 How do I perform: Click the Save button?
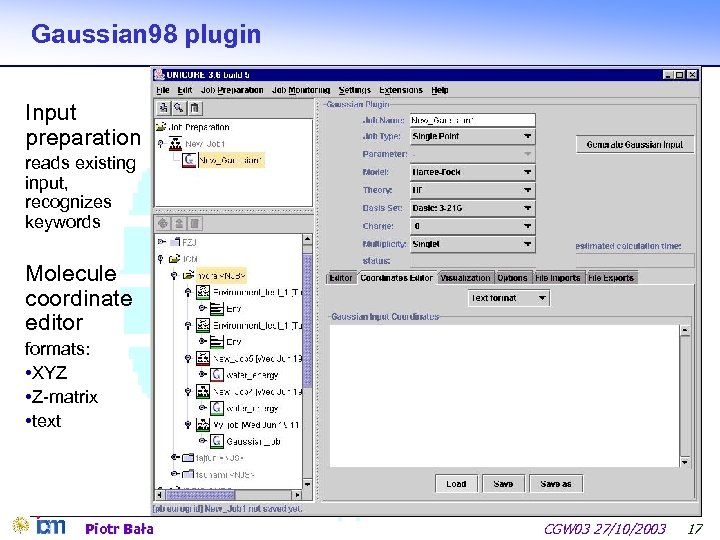[503, 484]
